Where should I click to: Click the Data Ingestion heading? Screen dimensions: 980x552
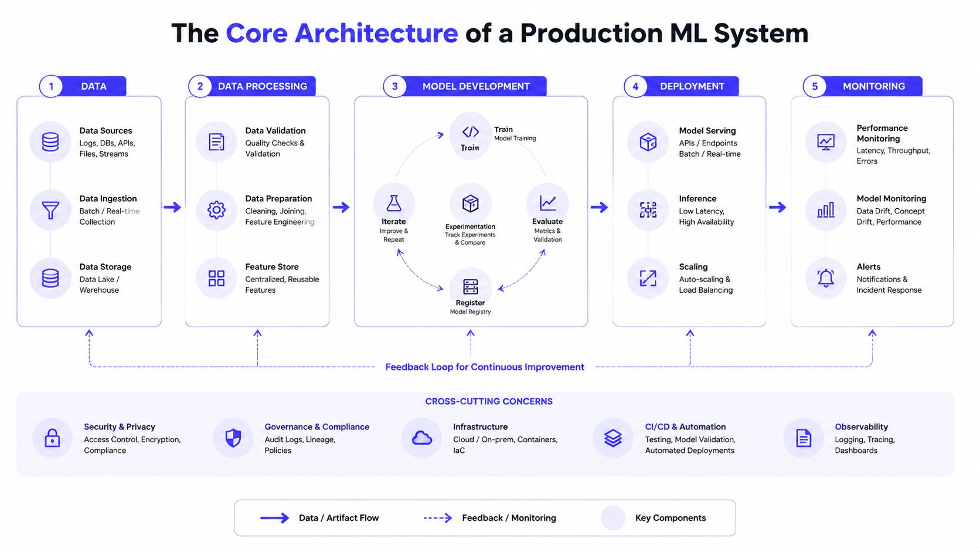click(x=108, y=199)
